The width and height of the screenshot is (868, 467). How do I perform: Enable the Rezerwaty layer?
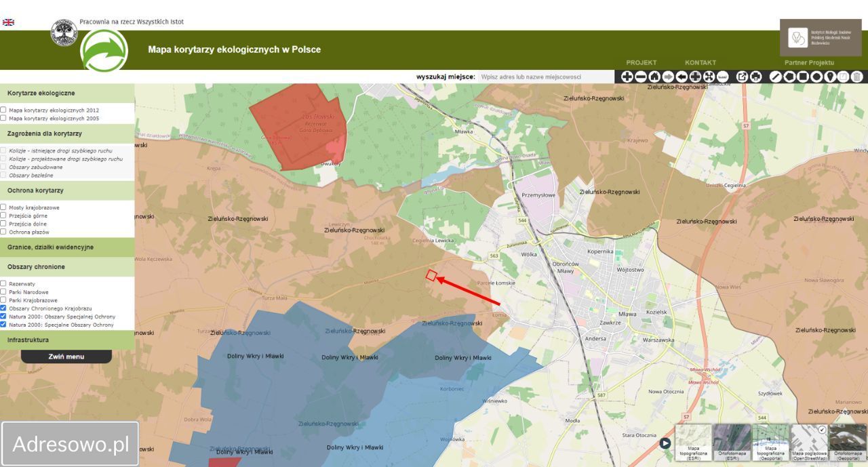pos(3,284)
